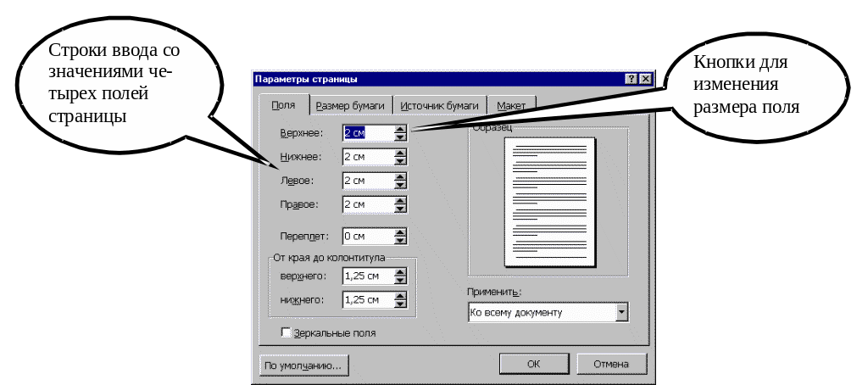The image size is (868, 385).
Task: Decrease Правое margin with down arrow
Action: 401,209
